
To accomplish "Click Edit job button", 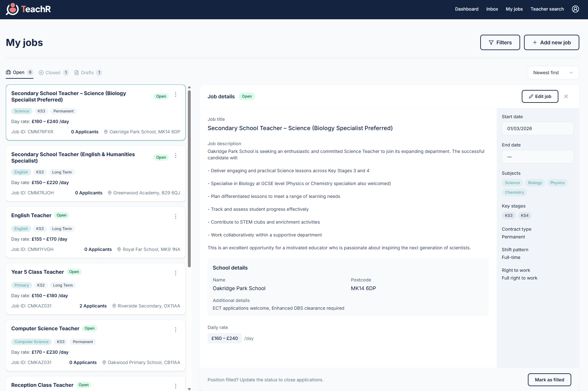I will 540,96.
